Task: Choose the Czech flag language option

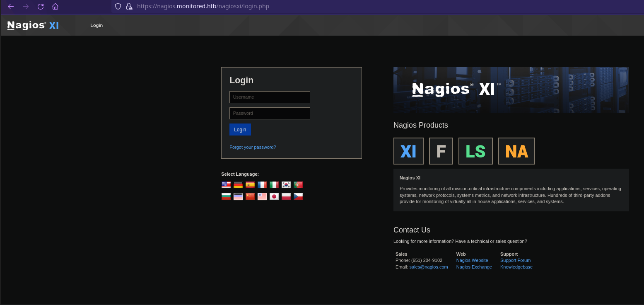Action: pyautogui.click(x=298, y=196)
